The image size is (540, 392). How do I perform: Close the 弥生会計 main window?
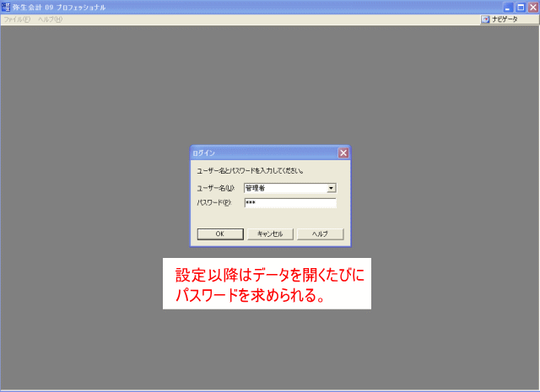click(x=533, y=8)
